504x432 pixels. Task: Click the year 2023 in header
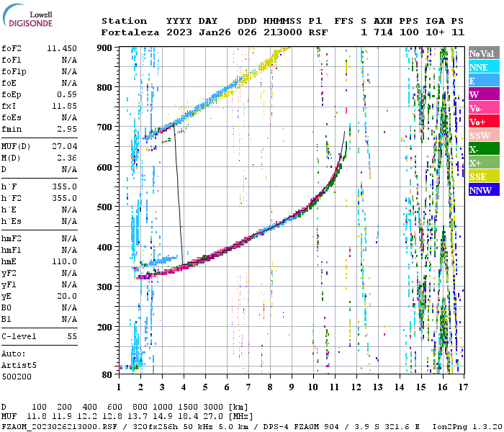pos(179,32)
